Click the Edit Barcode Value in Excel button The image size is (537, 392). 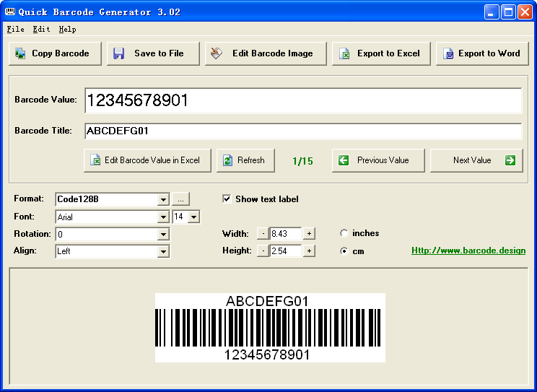tap(147, 160)
